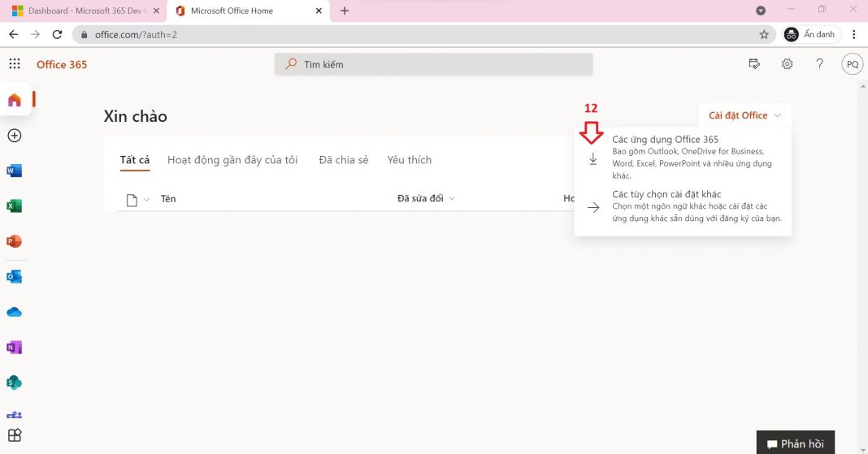This screenshot has height=454, width=868.
Task: Open the app launcher waffle icon
Action: point(15,64)
